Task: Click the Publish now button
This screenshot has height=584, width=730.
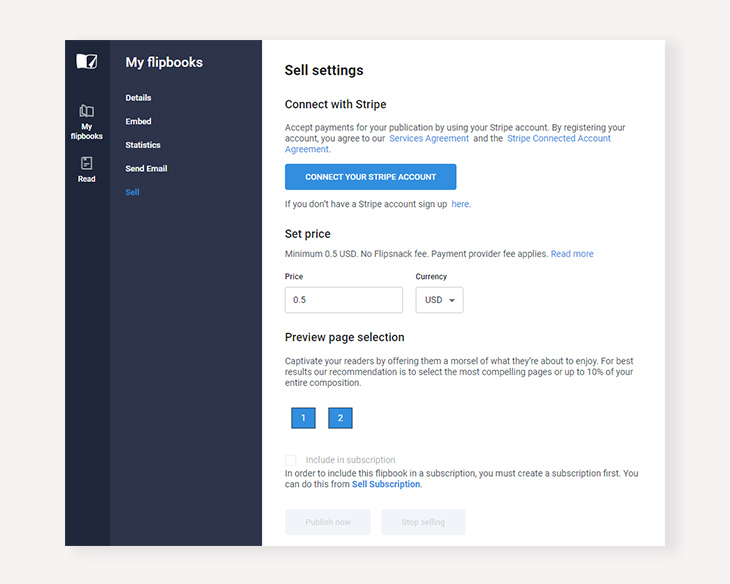Action: click(x=328, y=522)
